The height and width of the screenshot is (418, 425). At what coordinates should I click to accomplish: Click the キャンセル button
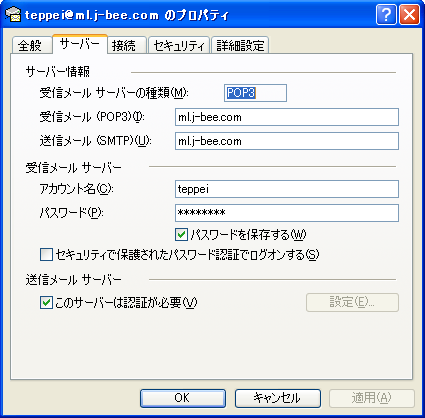coord(278,398)
